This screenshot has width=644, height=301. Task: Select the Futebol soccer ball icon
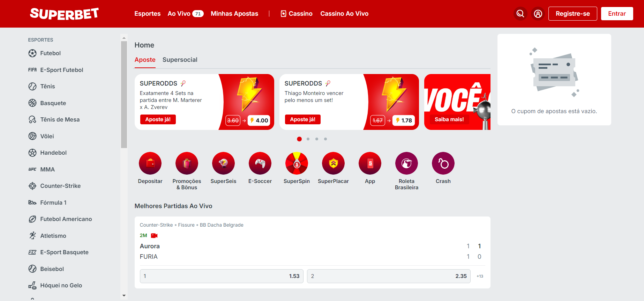(32, 53)
